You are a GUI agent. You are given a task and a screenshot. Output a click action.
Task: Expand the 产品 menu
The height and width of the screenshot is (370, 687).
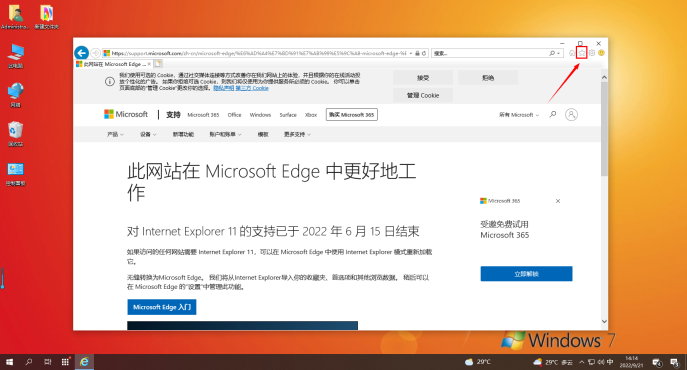115,134
